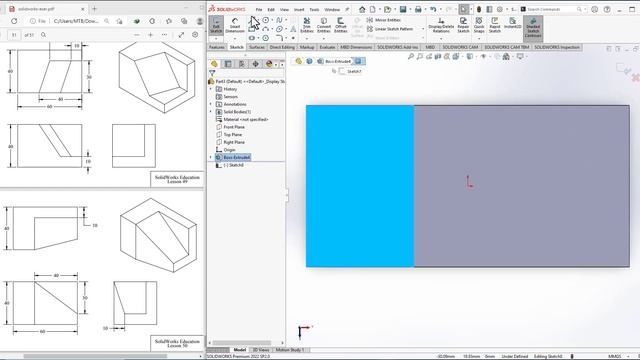Open the PropertyManager tab
The height and width of the screenshot is (360, 640).
(228, 64)
